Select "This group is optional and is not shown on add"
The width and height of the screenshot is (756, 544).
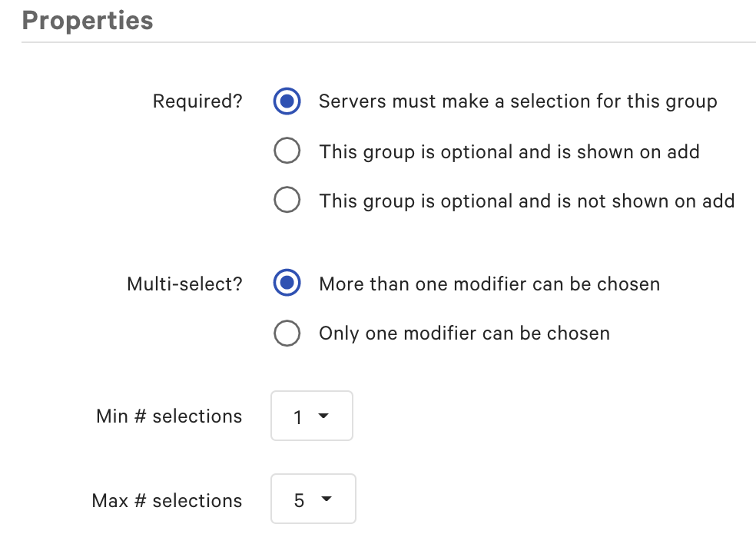[x=287, y=201]
